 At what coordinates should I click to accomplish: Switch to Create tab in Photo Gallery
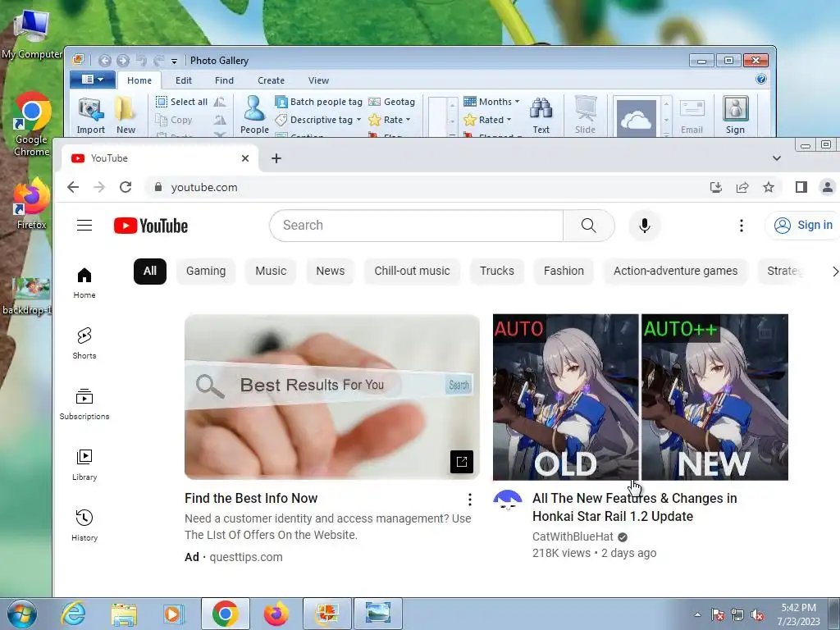click(271, 80)
